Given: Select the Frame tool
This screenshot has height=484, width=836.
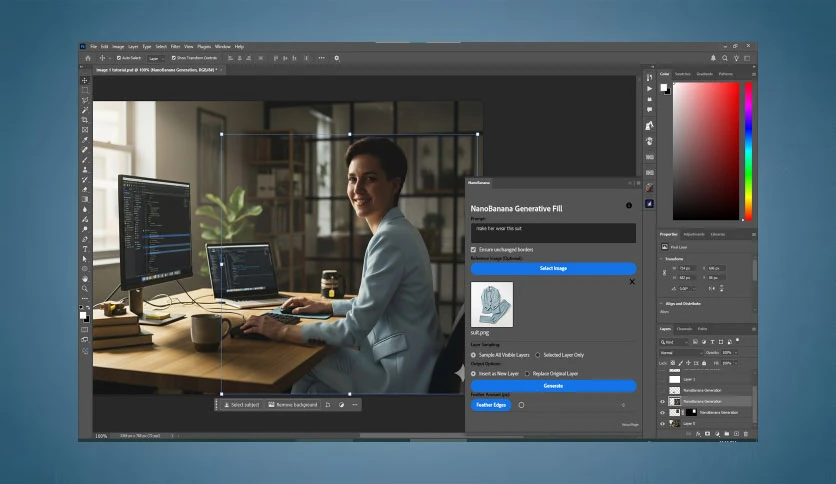Looking at the screenshot, I should click(85, 130).
